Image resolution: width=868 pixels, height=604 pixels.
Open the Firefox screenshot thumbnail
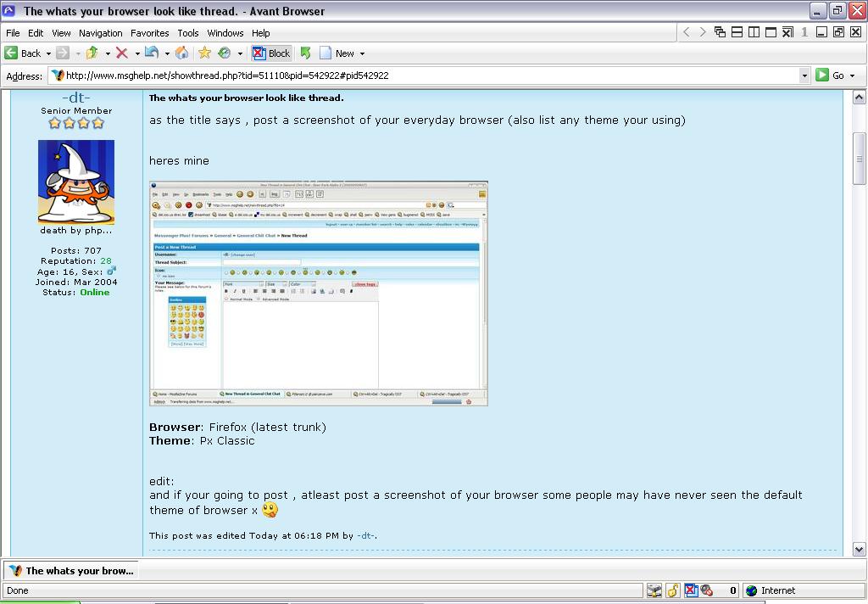tap(319, 294)
